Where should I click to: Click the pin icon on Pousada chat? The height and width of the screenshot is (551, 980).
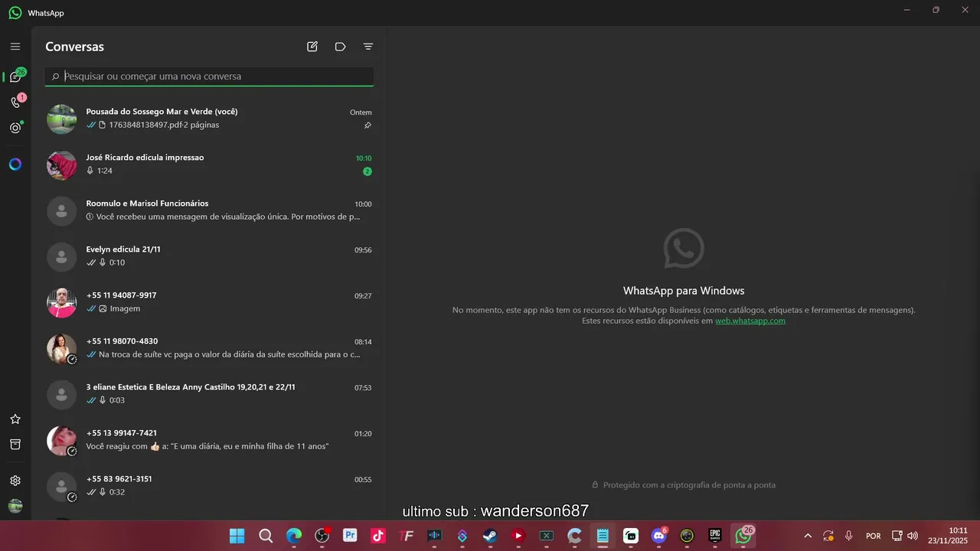pos(367,126)
